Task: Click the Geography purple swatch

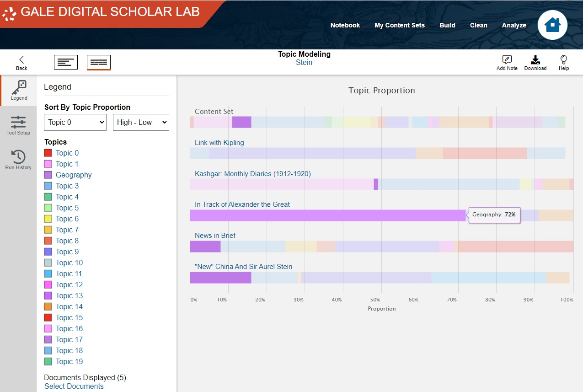Action: pyautogui.click(x=48, y=175)
